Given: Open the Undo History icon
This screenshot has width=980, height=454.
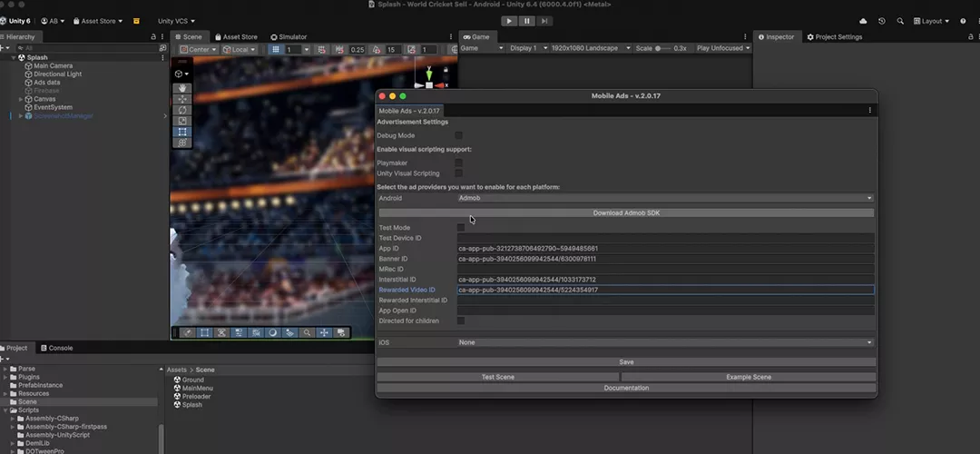Looking at the screenshot, I should coord(881,21).
